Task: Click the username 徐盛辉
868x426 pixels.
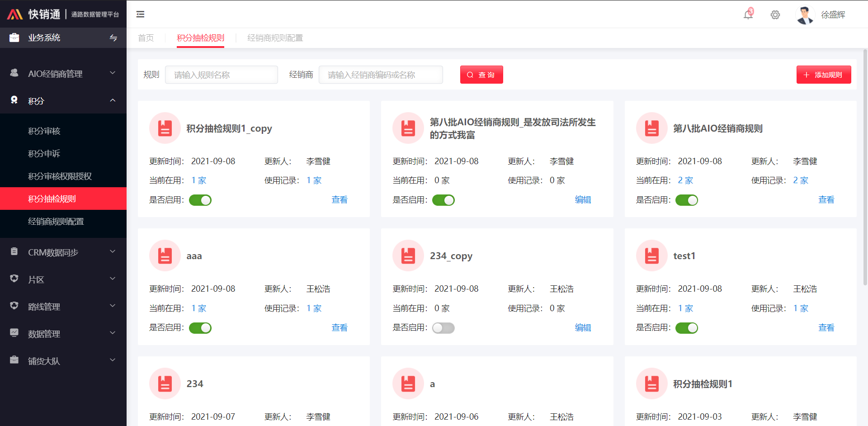Action: coord(833,15)
